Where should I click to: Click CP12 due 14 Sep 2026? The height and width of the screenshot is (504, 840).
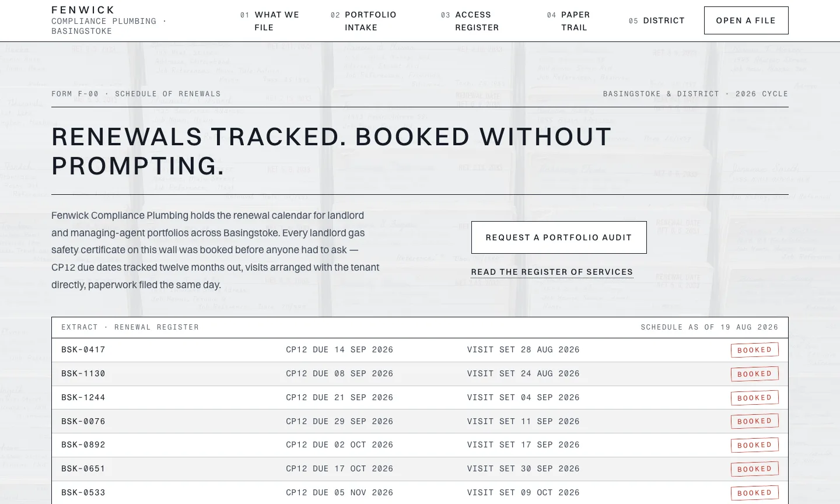[x=339, y=350]
